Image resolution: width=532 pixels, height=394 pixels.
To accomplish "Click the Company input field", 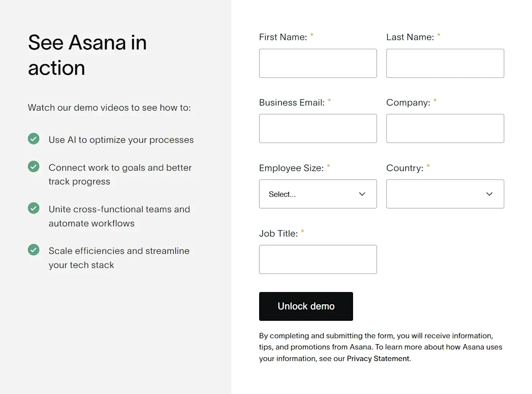I will tap(445, 129).
